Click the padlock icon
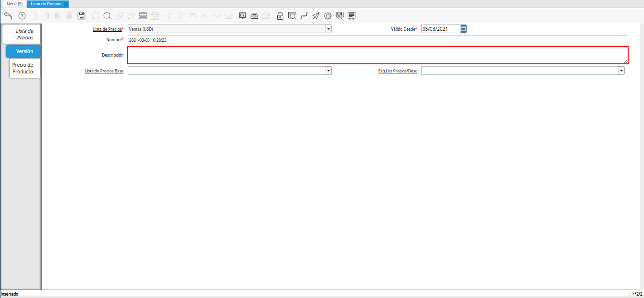Viewport: 644px width, 298px height. click(x=280, y=16)
